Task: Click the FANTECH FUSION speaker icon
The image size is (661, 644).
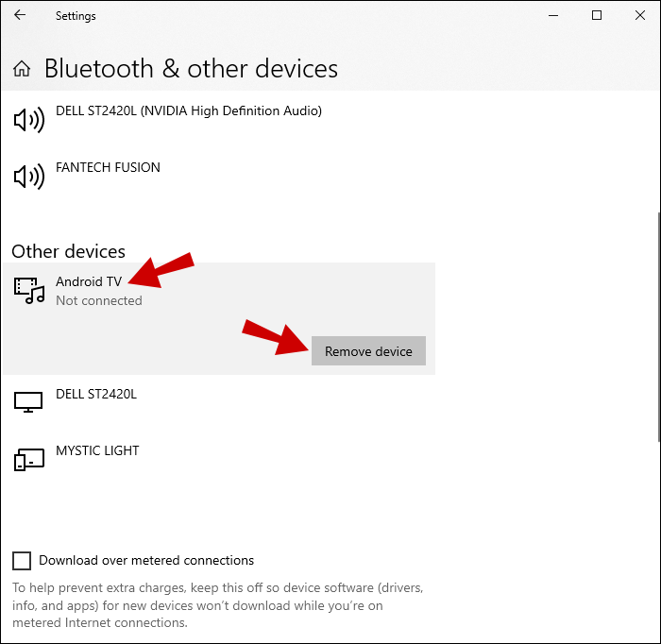Action: tap(28, 176)
